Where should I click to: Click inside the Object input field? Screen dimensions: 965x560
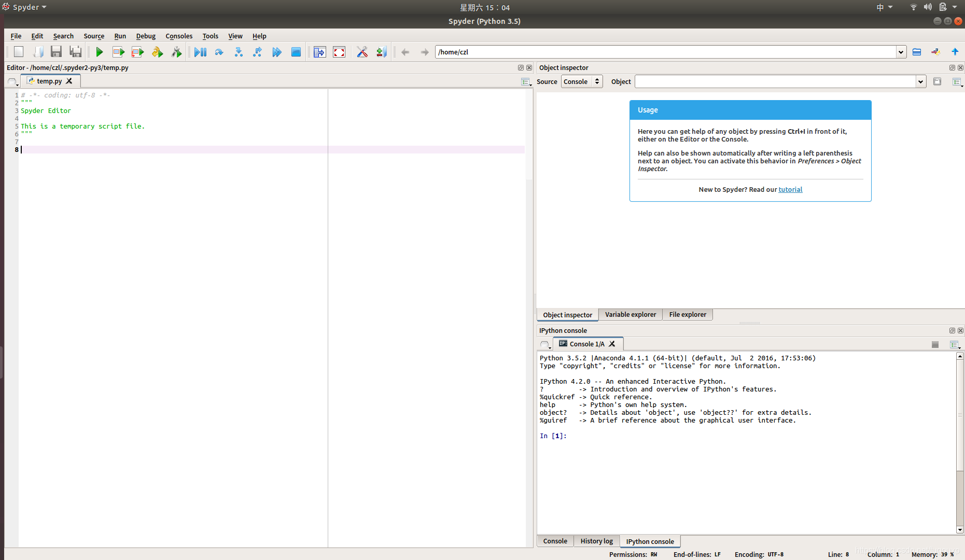775,81
